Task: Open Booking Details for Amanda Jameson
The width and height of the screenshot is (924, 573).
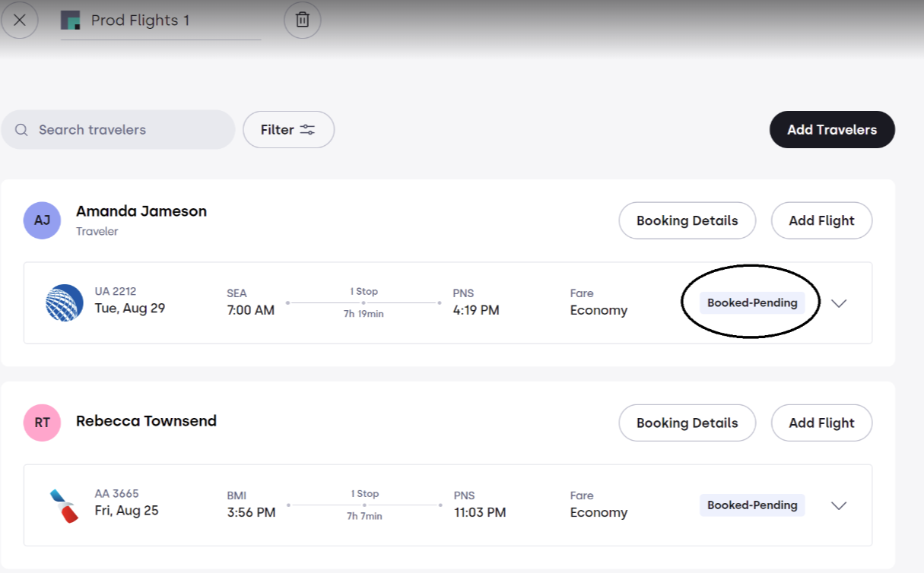Action: [x=687, y=221]
